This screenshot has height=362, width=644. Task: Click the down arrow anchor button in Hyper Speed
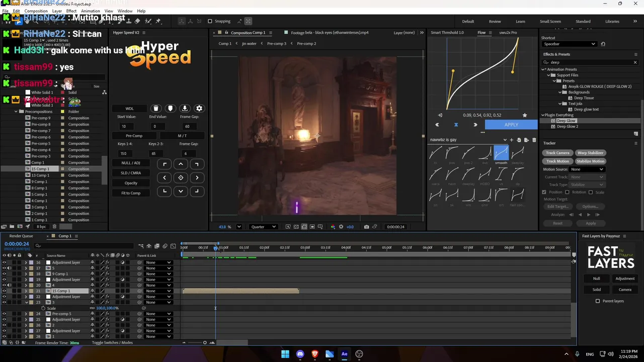[181, 191]
